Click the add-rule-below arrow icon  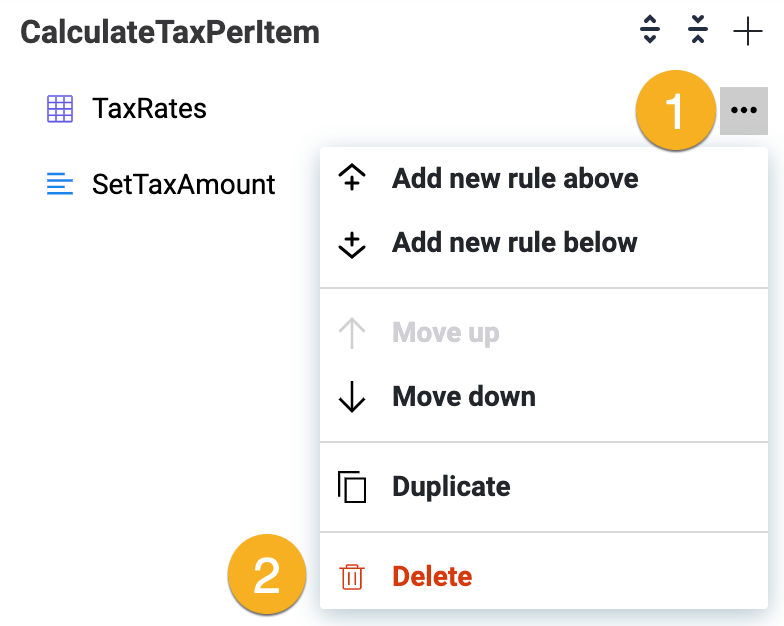[x=352, y=243]
